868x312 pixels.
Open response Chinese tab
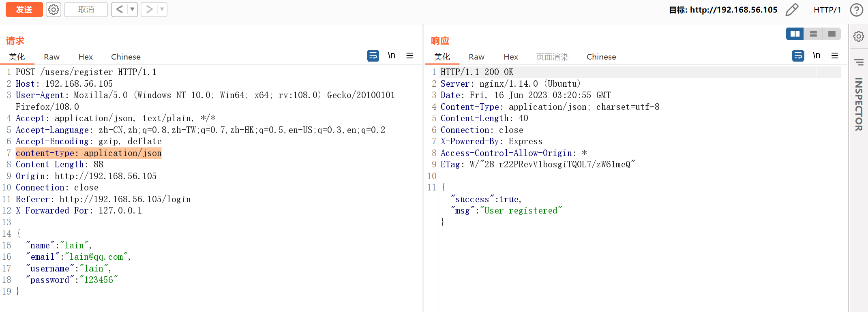[601, 57]
